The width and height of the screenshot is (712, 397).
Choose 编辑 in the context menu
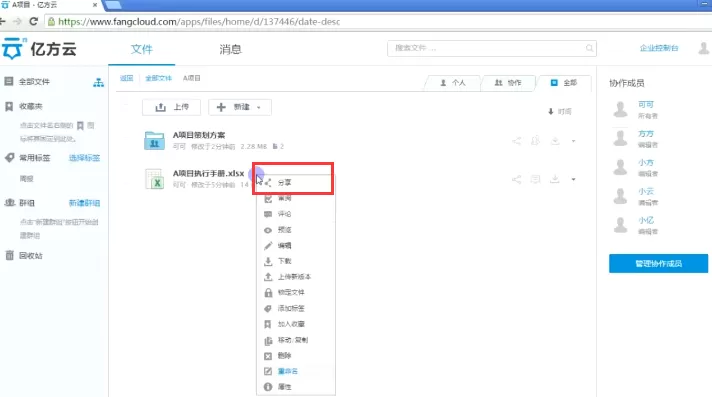296,246
